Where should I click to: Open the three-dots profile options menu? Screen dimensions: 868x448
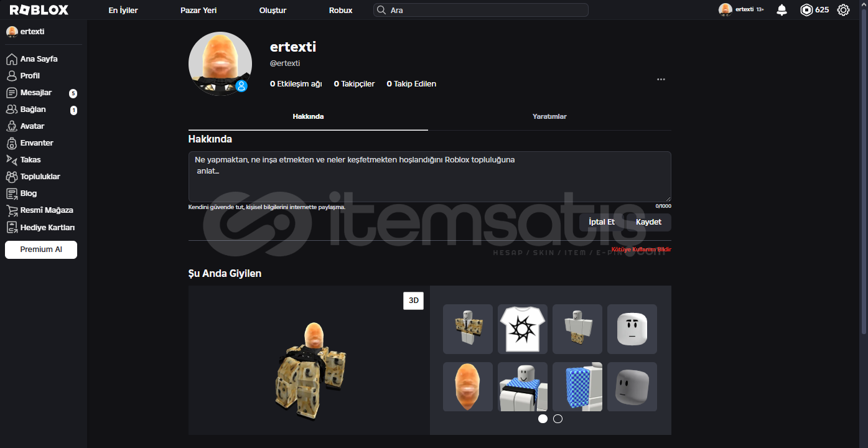661,80
